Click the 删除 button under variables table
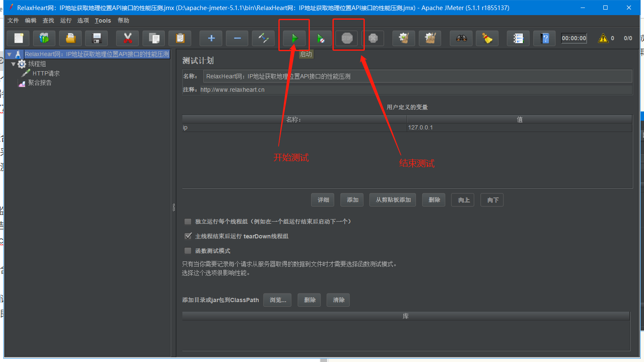The height and width of the screenshot is (362, 644). coord(434,200)
